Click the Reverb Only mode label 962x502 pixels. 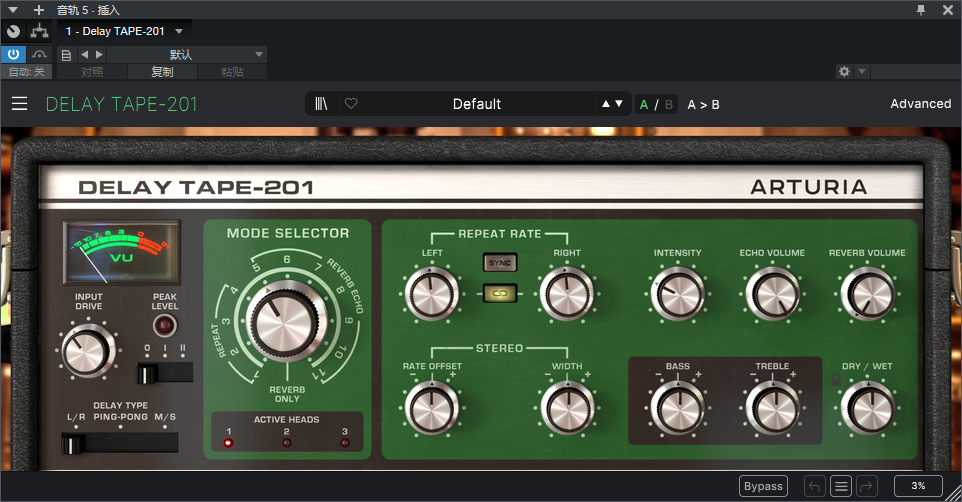tap(287, 394)
